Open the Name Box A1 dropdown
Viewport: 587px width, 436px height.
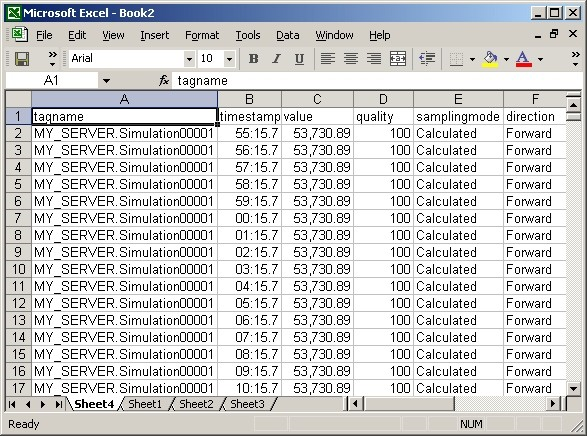106,80
